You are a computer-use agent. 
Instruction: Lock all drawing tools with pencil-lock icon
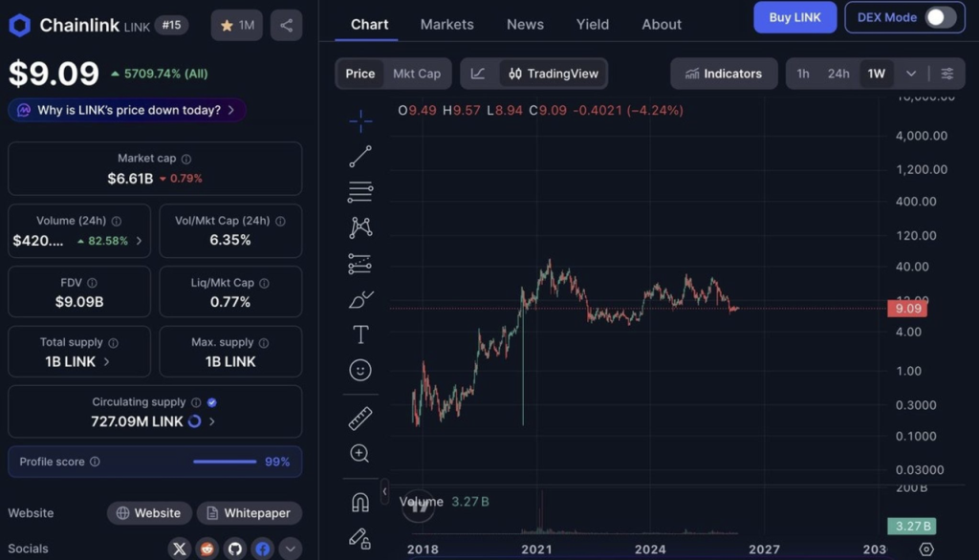(360, 537)
